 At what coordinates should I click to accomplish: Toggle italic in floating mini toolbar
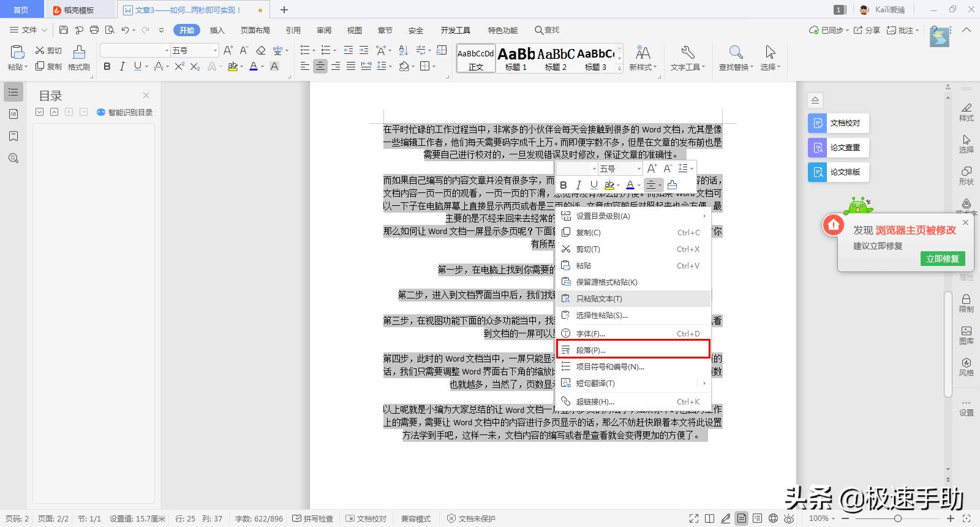(x=578, y=184)
